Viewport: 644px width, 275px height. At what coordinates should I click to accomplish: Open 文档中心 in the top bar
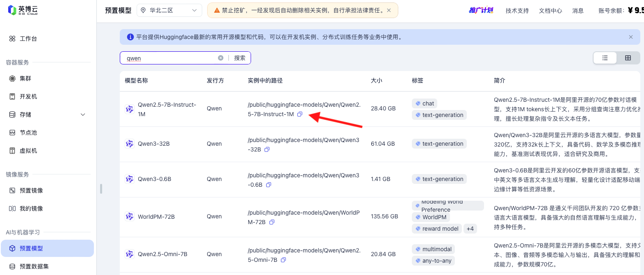pos(550,11)
